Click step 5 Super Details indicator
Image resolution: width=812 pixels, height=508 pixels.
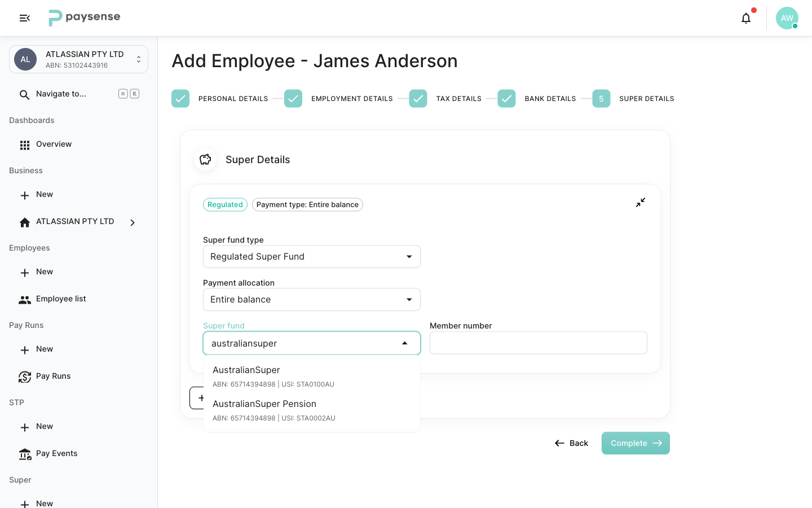click(601, 99)
